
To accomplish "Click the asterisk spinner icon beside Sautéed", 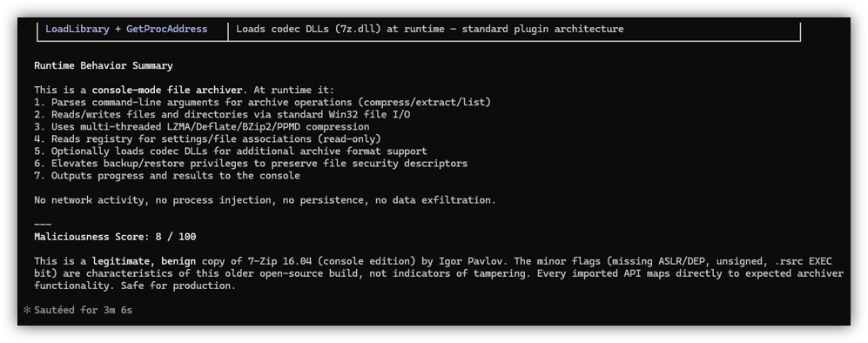I will click(27, 311).
